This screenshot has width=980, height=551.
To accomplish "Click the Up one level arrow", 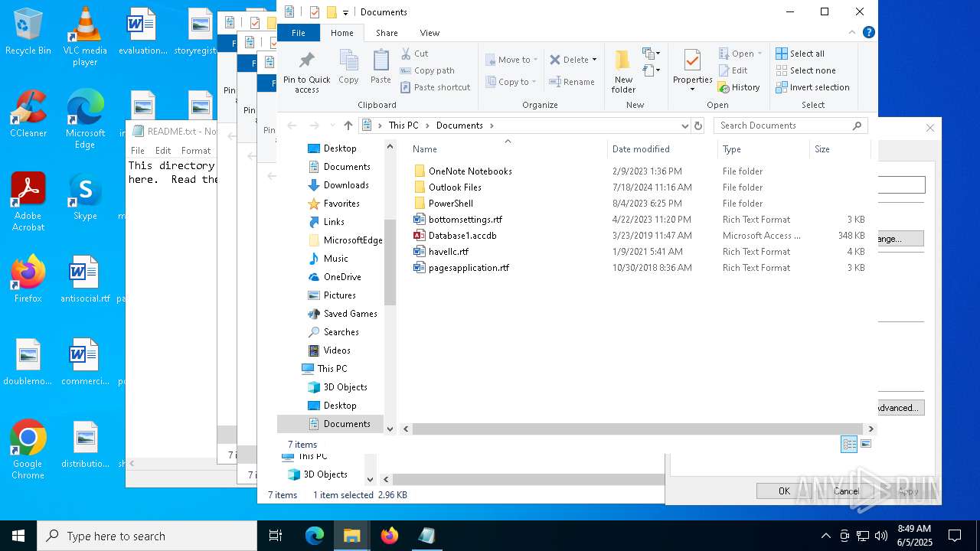I will (348, 126).
